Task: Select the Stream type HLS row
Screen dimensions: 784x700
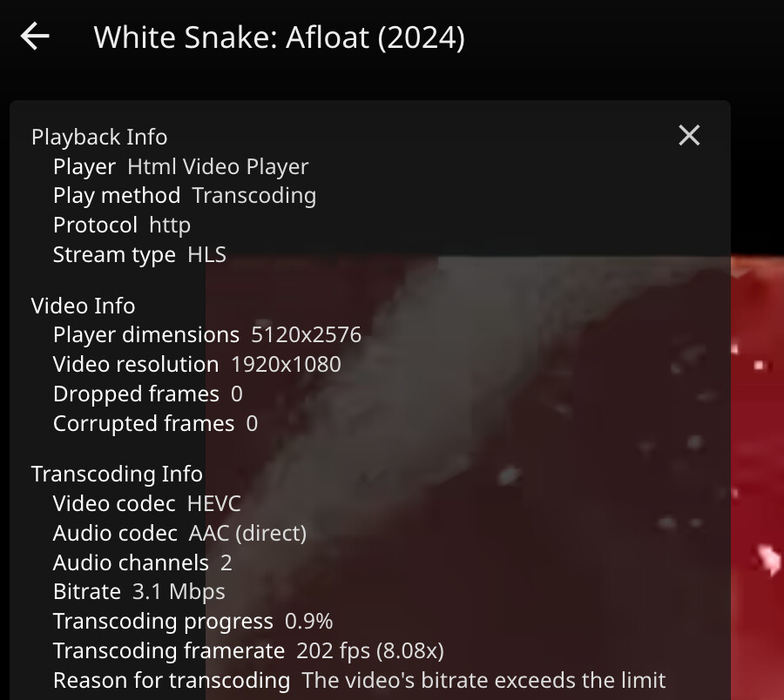Action: pyautogui.click(x=139, y=254)
